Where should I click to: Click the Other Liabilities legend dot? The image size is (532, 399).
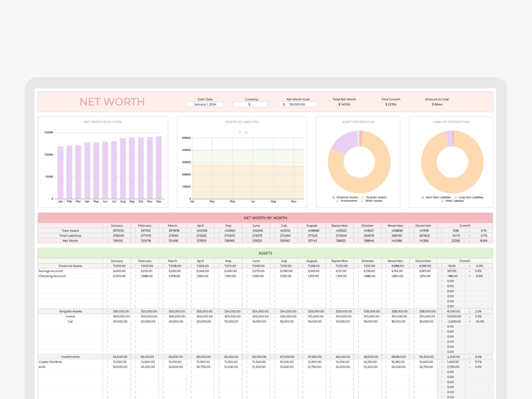pos(442,201)
